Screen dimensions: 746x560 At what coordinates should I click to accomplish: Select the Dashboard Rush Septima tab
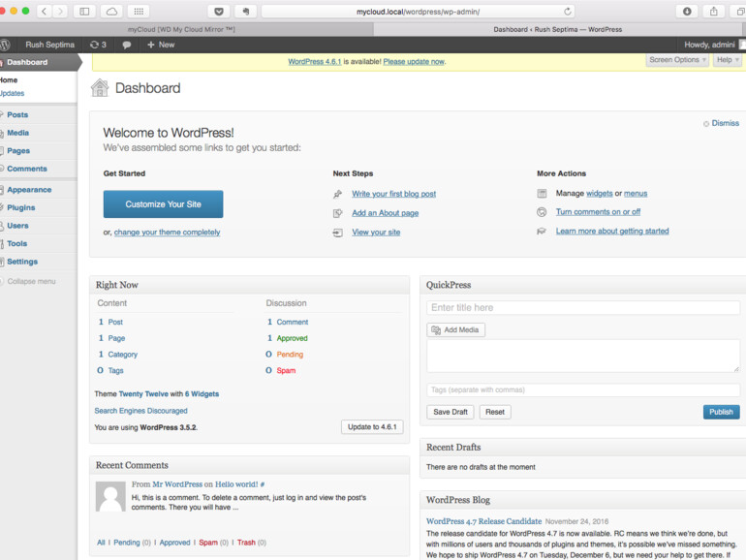tap(558, 29)
